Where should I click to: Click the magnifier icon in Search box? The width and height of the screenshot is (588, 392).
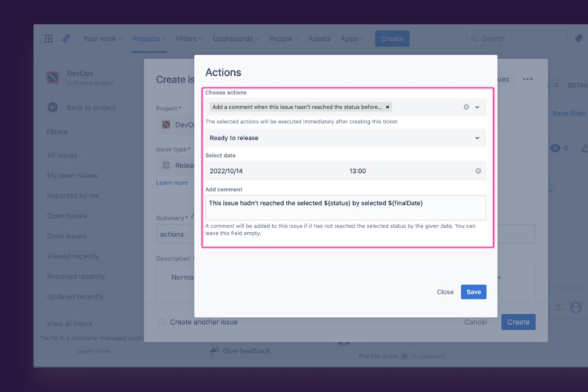click(x=474, y=39)
